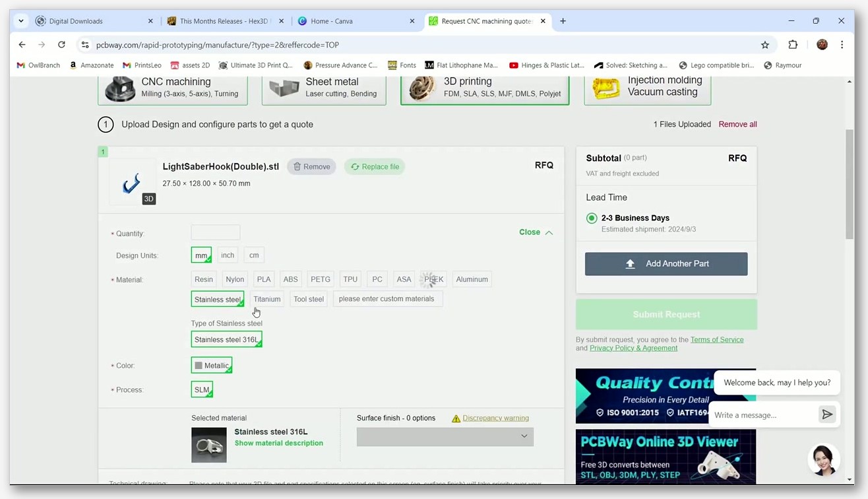Open OwlBranch Gmail bookmark
Screen dimensions: 868x499
[x=38, y=65]
